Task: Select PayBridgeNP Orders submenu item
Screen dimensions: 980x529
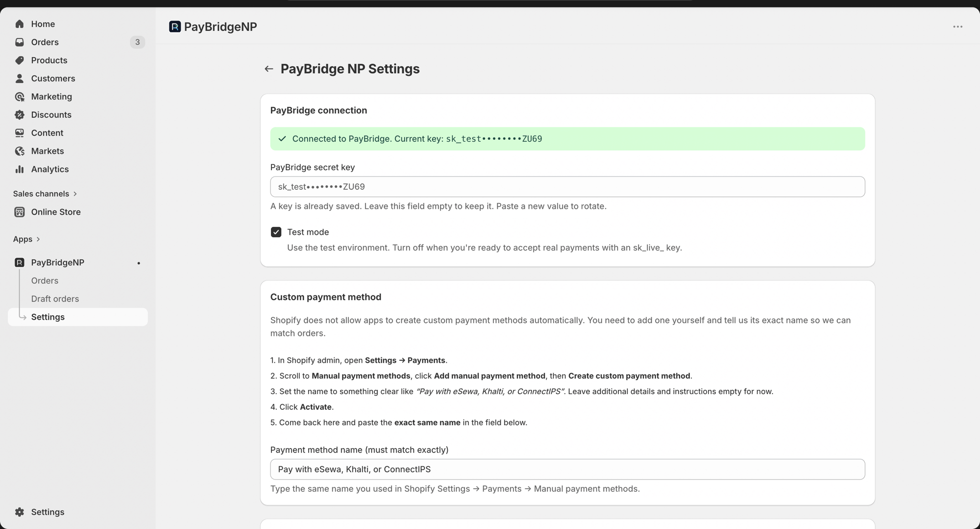Action: 45,280
